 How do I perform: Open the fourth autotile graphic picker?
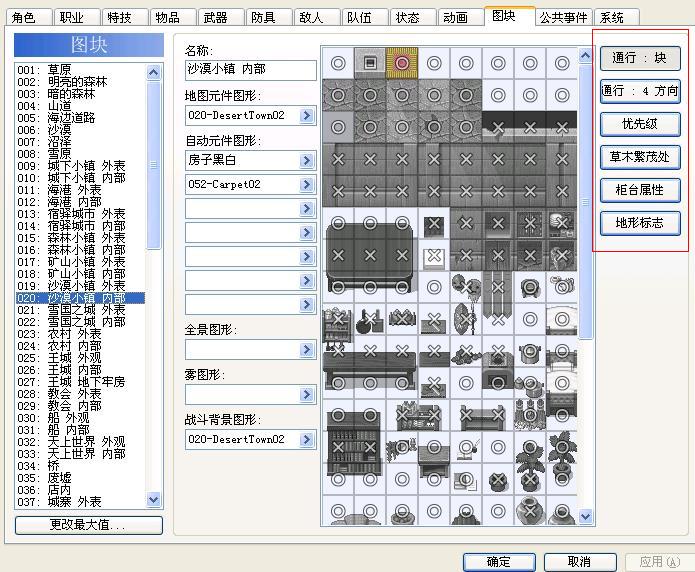pyautogui.click(x=306, y=232)
